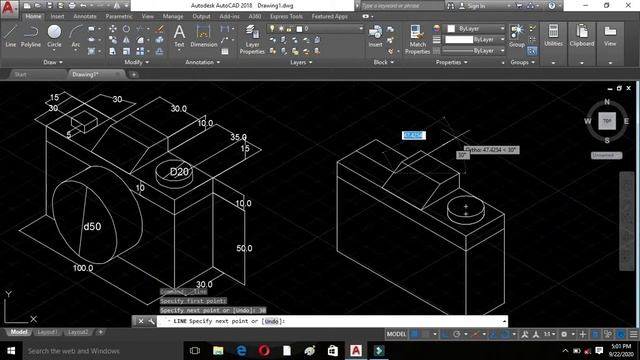
Task: Select the Copy tool in Modify panel
Action: click(113, 40)
